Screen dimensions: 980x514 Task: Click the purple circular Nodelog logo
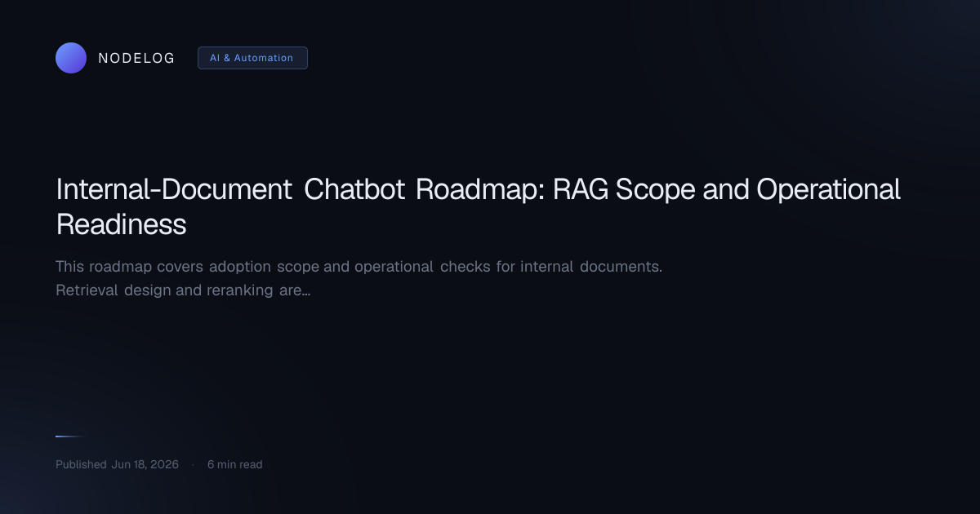click(x=71, y=58)
